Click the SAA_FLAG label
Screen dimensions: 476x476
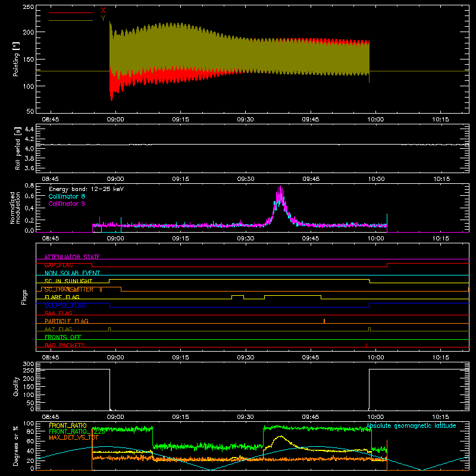(x=58, y=313)
